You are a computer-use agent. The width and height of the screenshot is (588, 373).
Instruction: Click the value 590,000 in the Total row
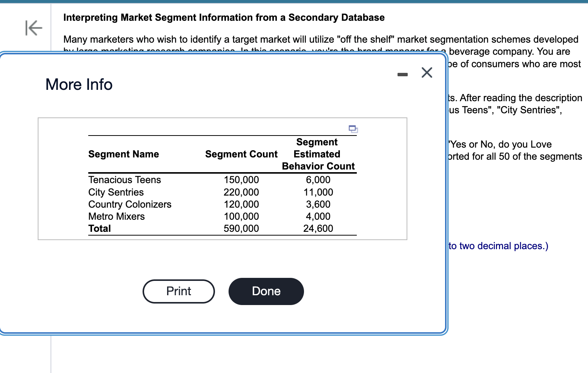click(x=241, y=228)
